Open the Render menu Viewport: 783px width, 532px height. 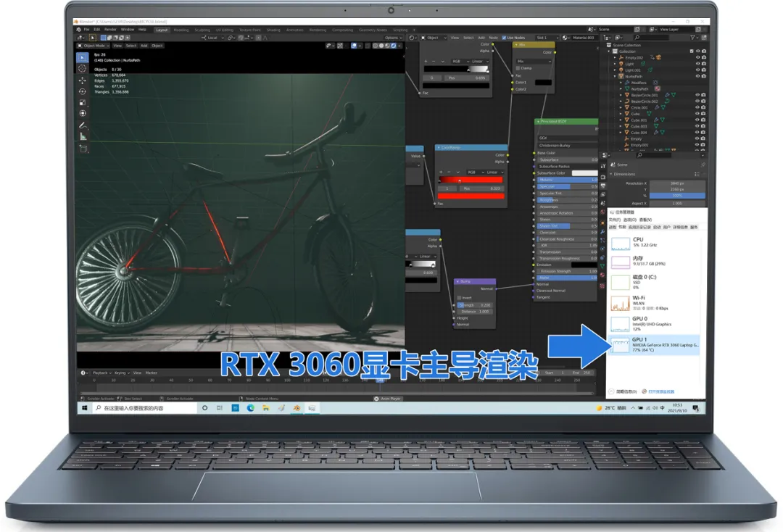pyautogui.click(x=110, y=30)
